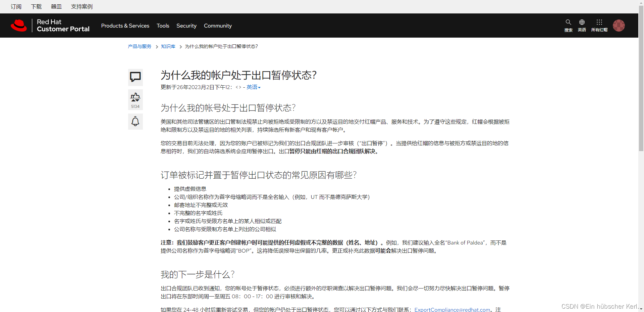Image resolution: width=644 pixels, height=312 pixels.
Task: Go to 产品与服务 breadcrumb
Action: coord(140,46)
